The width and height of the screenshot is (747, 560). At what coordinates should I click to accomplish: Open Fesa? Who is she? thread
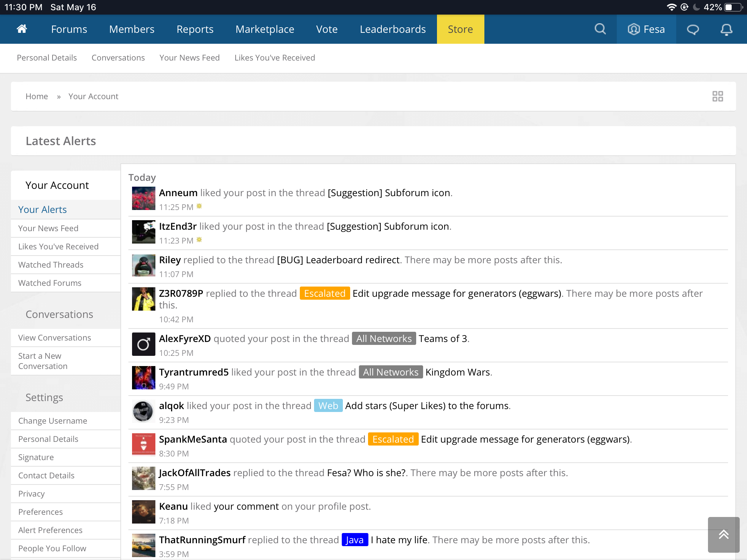tap(366, 472)
